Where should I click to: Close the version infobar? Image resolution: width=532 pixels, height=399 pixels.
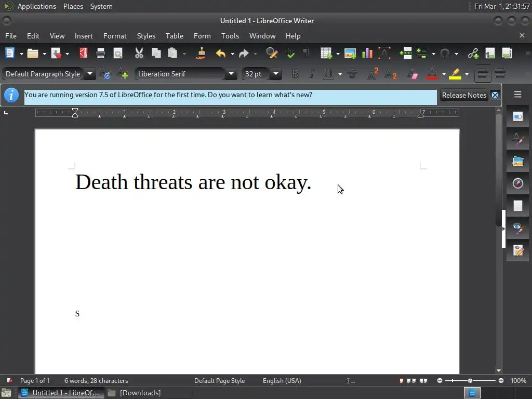(x=495, y=95)
